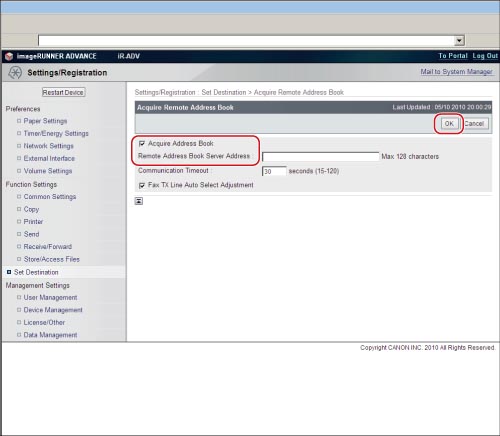The width and height of the screenshot is (500, 436).
Task: Click the back-to-top arrow icon below the form
Action: point(139,201)
